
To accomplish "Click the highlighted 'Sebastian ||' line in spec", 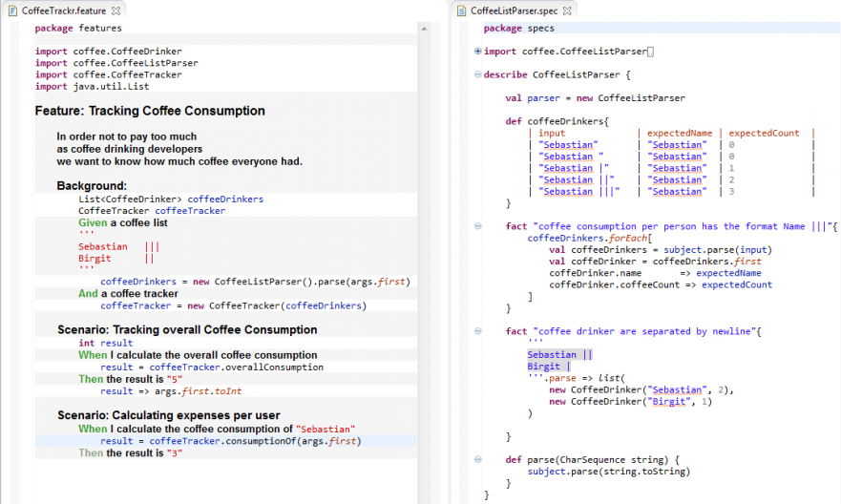I will point(560,355).
